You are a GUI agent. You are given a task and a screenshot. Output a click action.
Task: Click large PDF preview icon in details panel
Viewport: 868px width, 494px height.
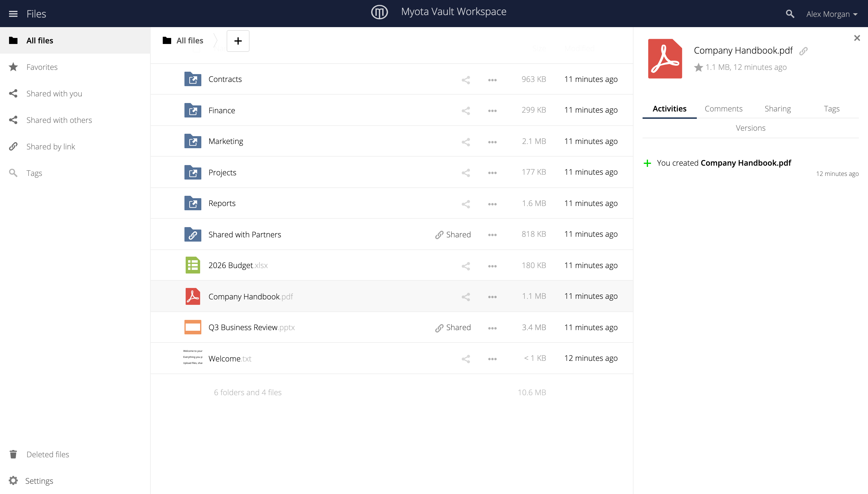(x=665, y=59)
